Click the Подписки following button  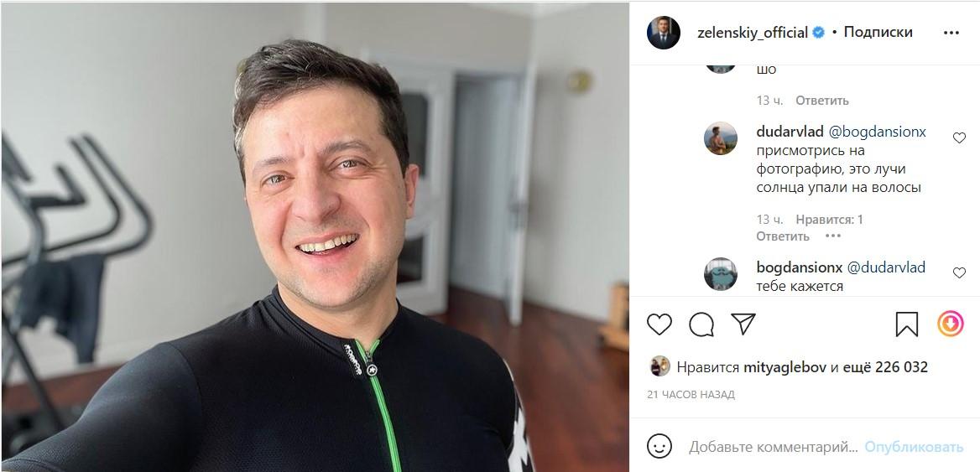coord(878,32)
